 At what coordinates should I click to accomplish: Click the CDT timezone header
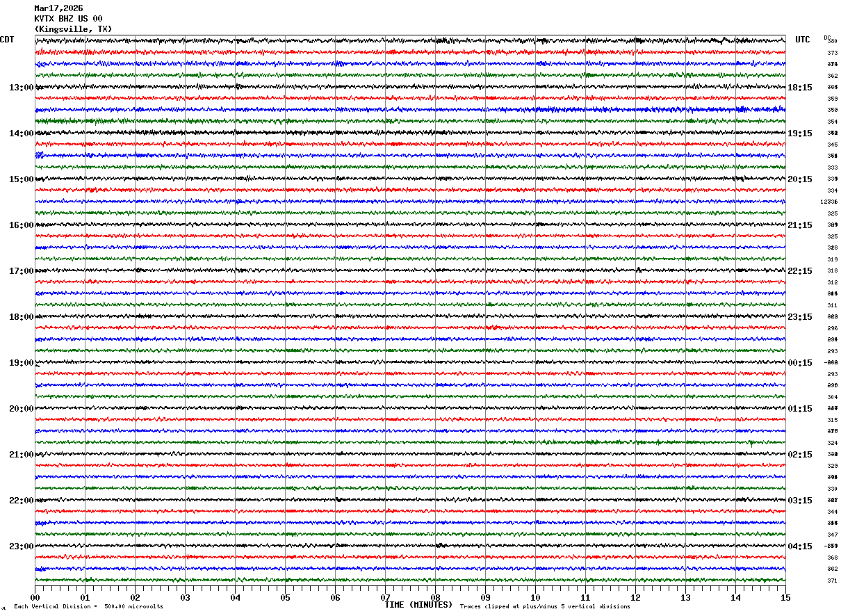coord(7,40)
